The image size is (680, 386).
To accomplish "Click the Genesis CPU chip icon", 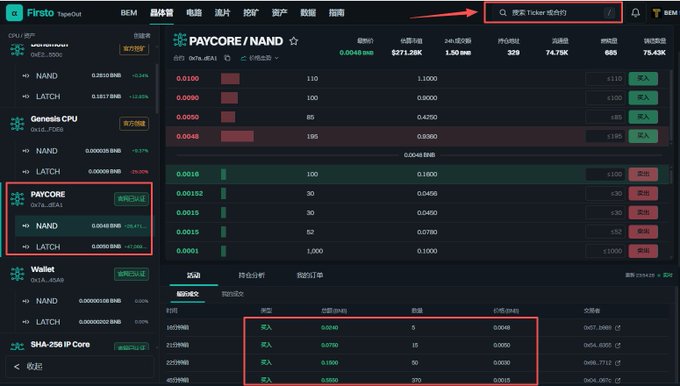I will pos(17,124).
